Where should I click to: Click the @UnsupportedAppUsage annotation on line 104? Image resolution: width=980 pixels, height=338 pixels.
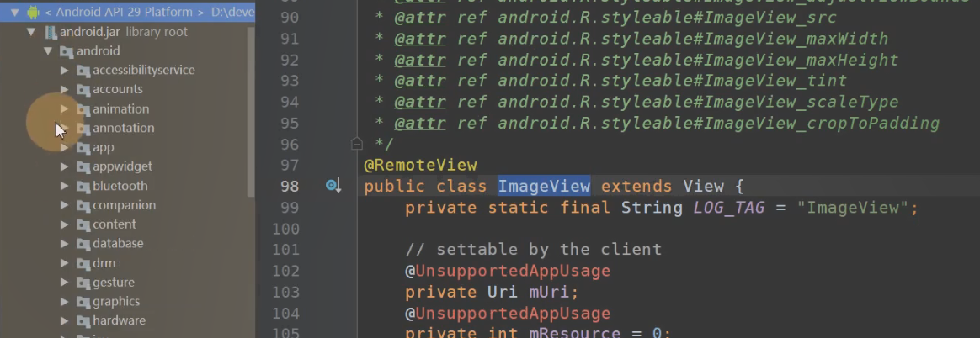pyautogui.click(x=508, y=313)
